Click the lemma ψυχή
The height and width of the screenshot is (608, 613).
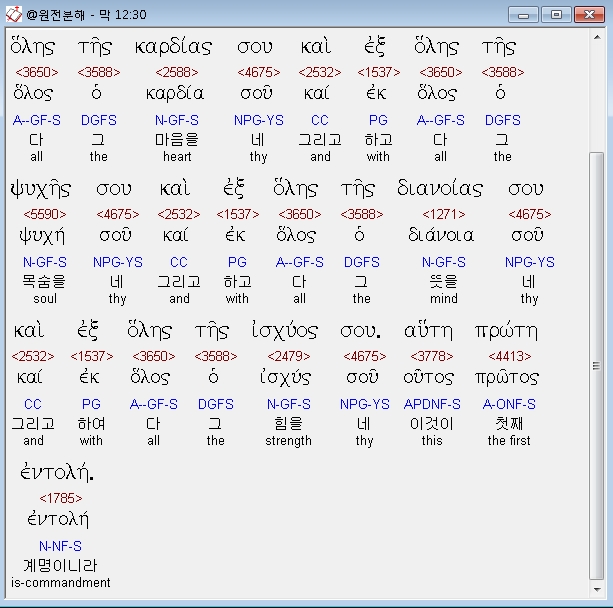coord(42,236)
